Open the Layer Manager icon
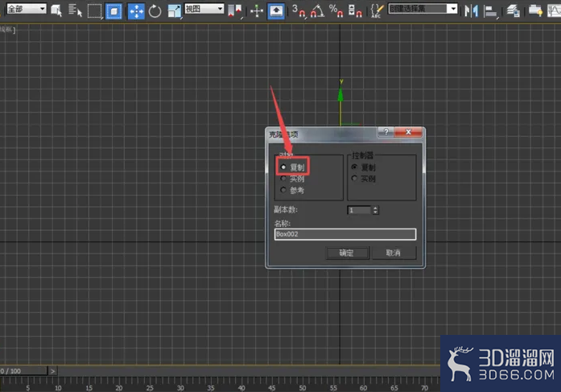This screenshot has height=392, width=561. coord(513,10)
